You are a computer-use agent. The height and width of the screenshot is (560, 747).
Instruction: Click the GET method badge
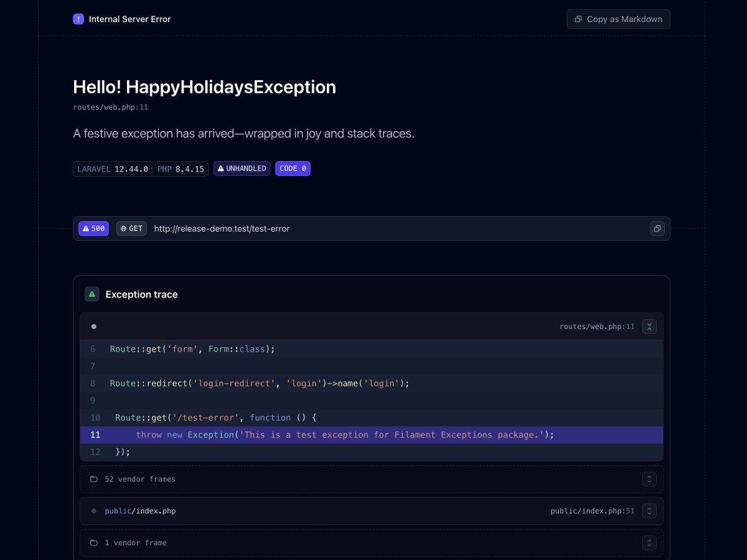click(131, 228)
